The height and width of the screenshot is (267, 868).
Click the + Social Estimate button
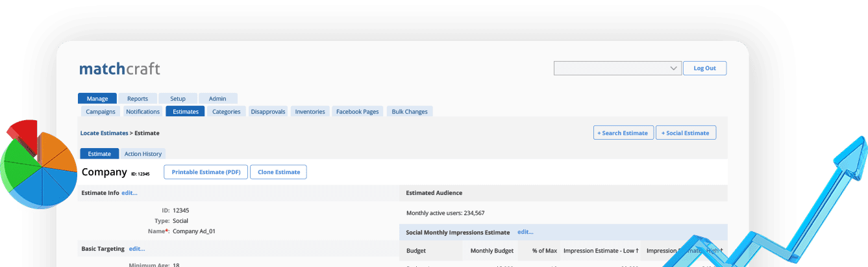coord(686,133)
